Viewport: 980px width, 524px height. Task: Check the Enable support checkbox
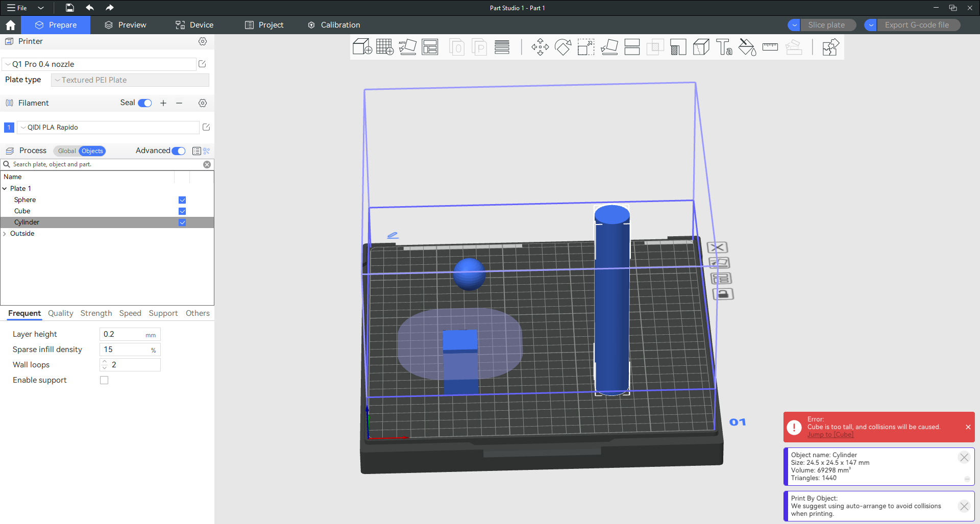coord(104,380)
